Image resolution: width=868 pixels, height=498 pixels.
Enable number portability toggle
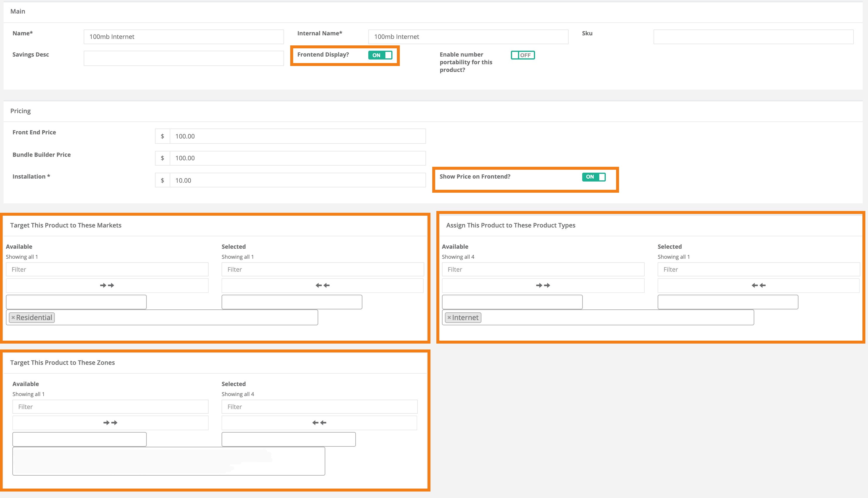(x=523, y=55)
